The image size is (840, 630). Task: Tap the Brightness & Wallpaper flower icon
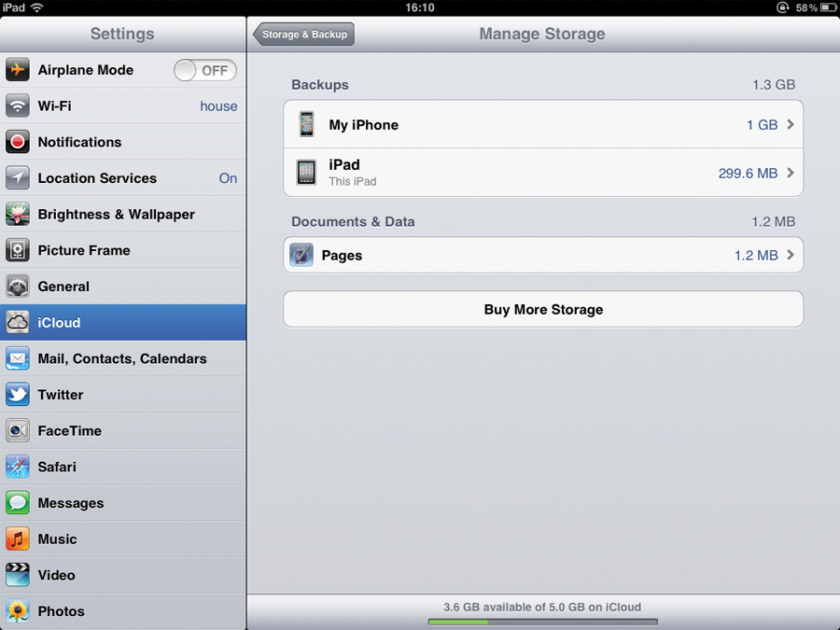[x=18, y=215]
